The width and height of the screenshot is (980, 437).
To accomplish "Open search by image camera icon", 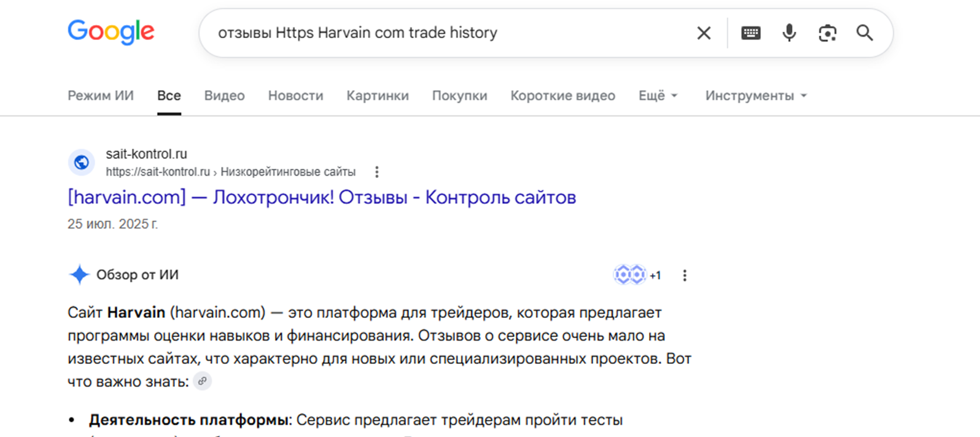I will 827,33.
